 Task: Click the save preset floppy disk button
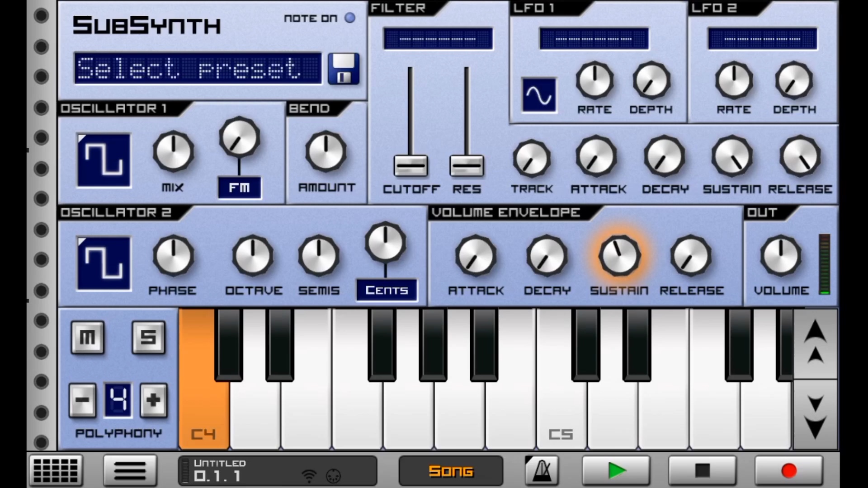(x=343, y=68)
